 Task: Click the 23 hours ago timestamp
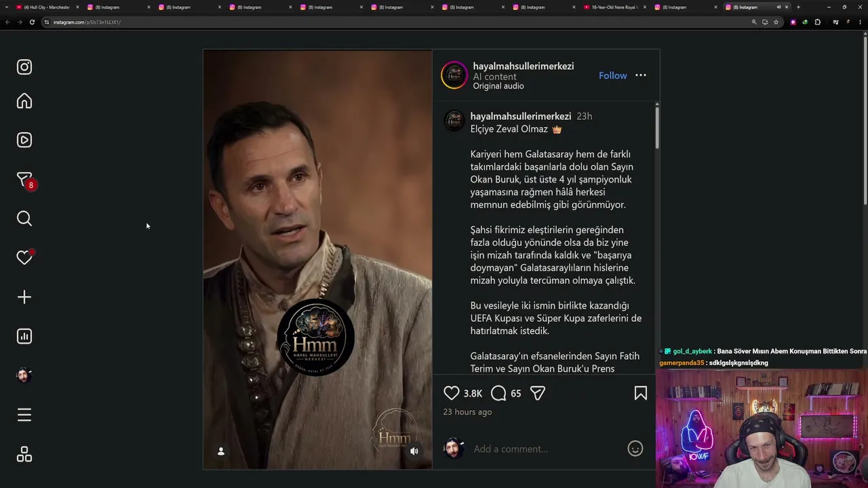tap(467, 411)
